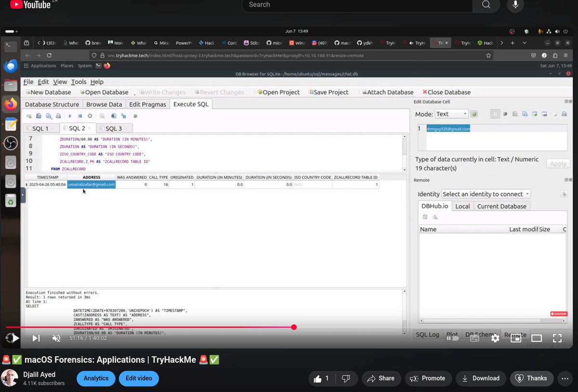This screenshot has height=392, width=578.
Task: Open the Edit menu in DB Browser
Action: point(43,82)
